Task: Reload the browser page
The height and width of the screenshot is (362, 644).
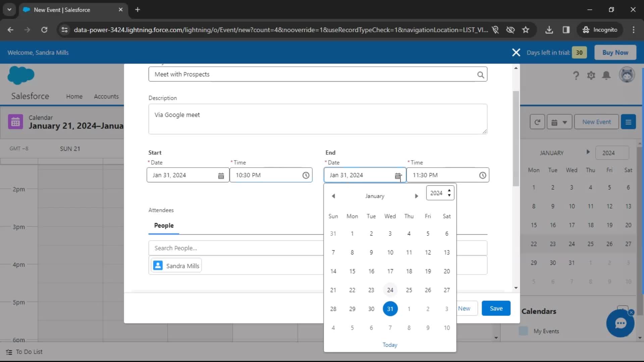Action: point(44,30)
